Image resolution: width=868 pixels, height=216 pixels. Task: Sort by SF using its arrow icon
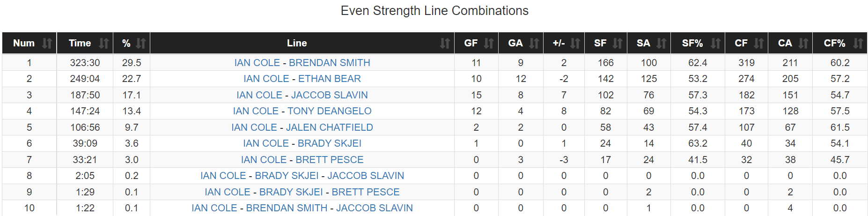click(x=618, y=44)
